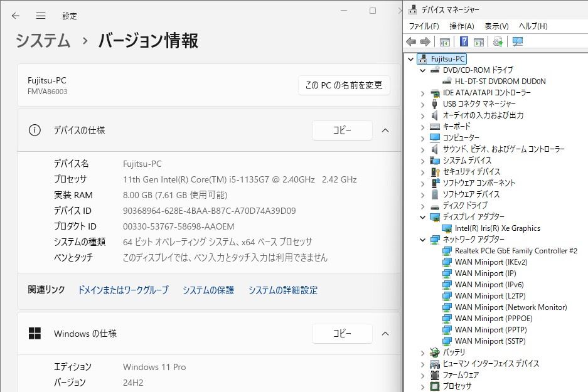The width and height of the screenshot is (588, 392).
Task: Click the product ID 00330-53767-58698-AAOEM
Action: tap(178, 226)
